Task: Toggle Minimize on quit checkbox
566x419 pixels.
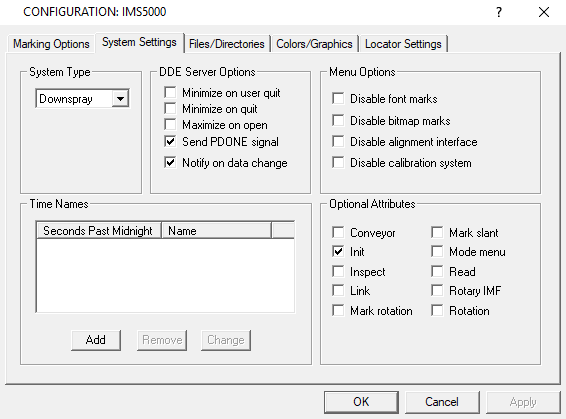Action: pyautogui.click(x=170, y=108)
